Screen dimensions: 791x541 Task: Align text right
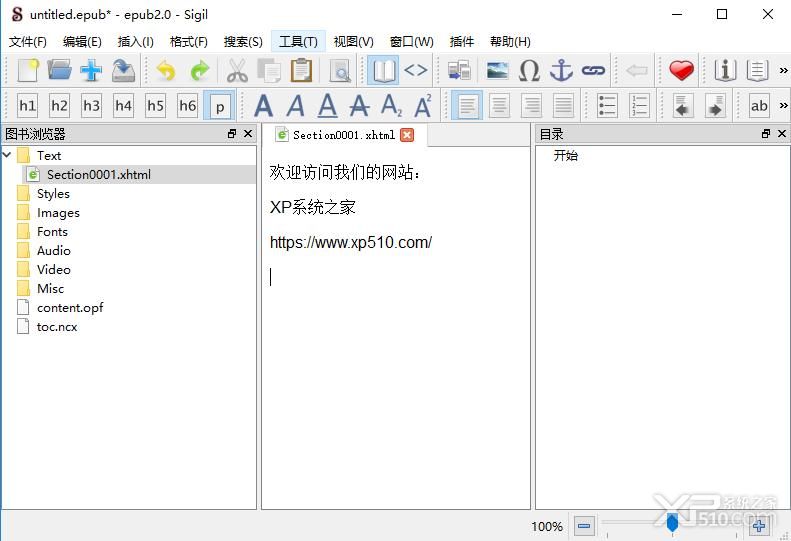(531, 105)
